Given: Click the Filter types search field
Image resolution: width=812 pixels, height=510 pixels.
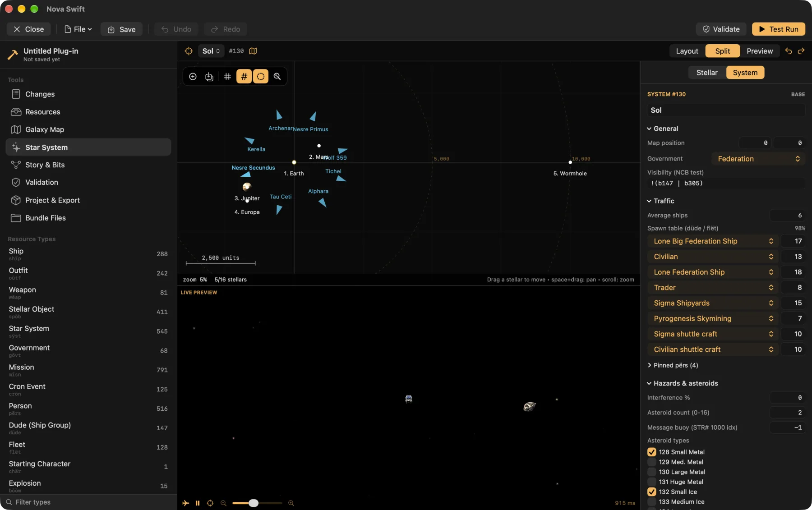Looking at the screenshot, I should pyautogui.click(x=88, y=502).
